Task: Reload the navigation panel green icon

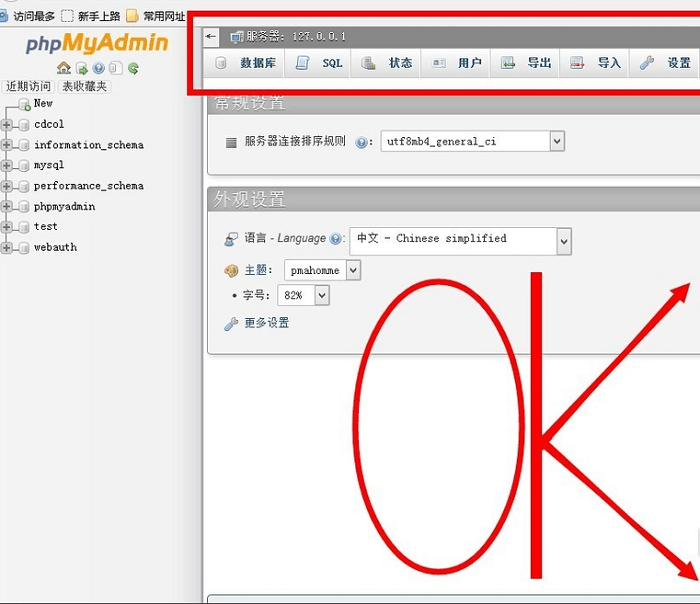Action: click(x=133, y=68)
